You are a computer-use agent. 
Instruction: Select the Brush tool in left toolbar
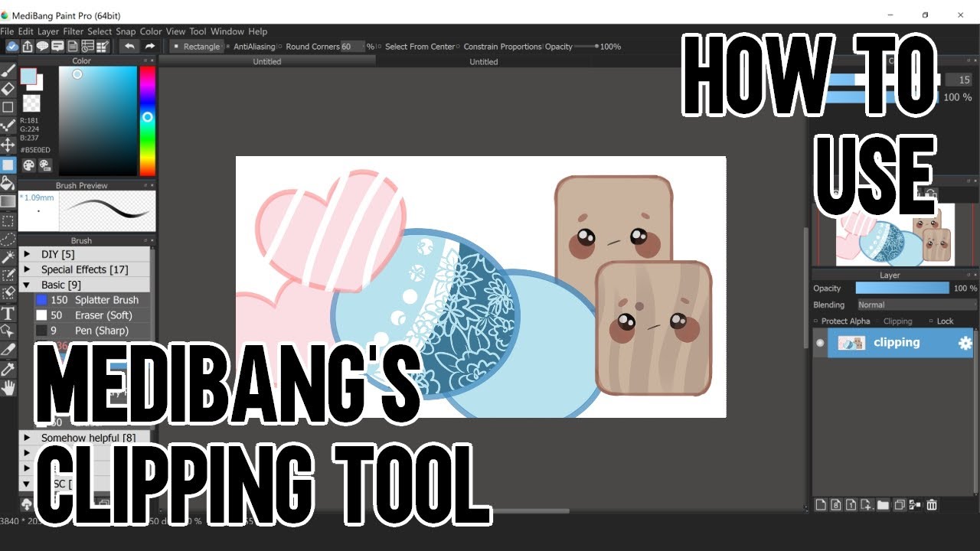(x=8, y=70)
